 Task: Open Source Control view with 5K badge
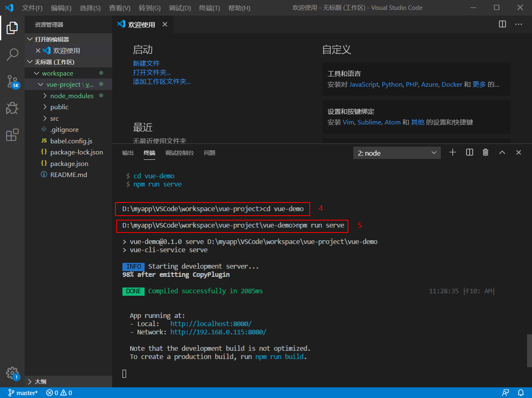click(13, 81)
